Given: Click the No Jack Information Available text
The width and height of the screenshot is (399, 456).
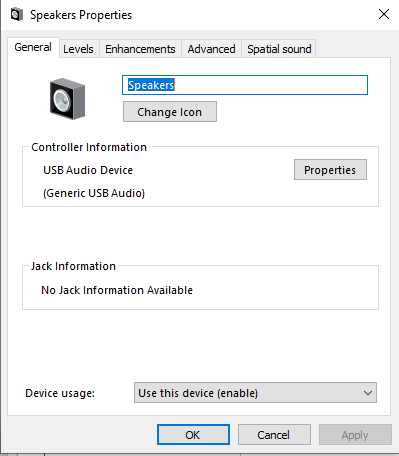Looking at the screenshot, I should click(117, 290).
